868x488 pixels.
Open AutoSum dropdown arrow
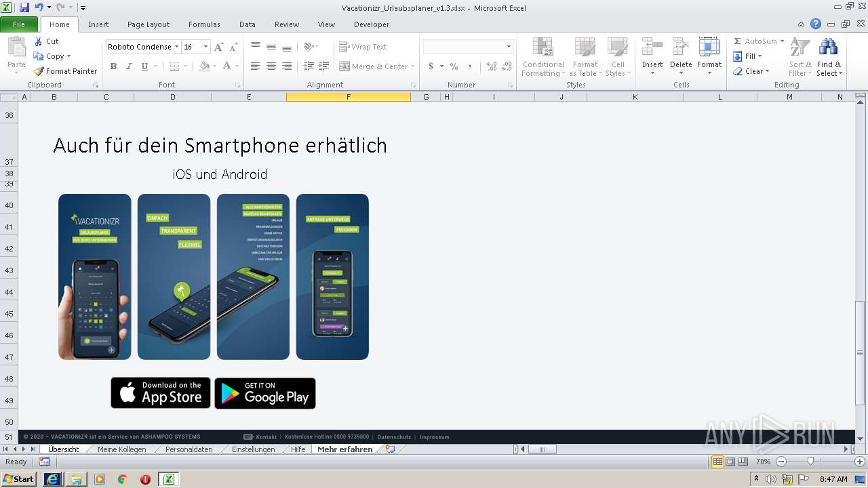(782, 41)
